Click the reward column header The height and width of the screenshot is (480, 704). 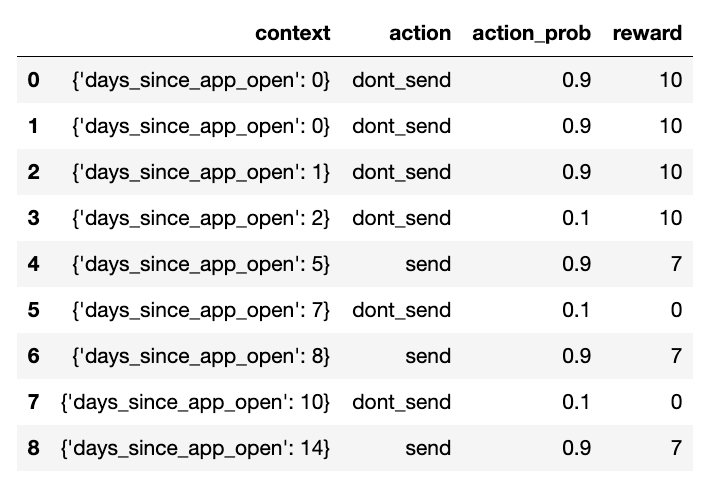[x=647, y=33]
